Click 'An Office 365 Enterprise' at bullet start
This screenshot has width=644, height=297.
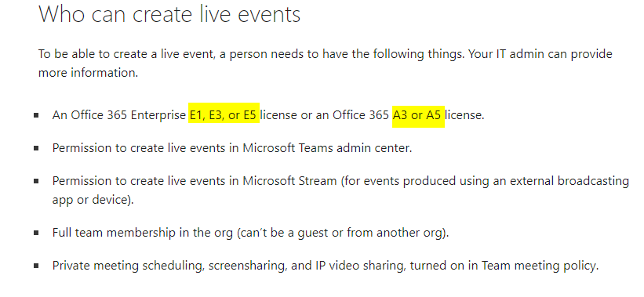click(x=119, y=115)
